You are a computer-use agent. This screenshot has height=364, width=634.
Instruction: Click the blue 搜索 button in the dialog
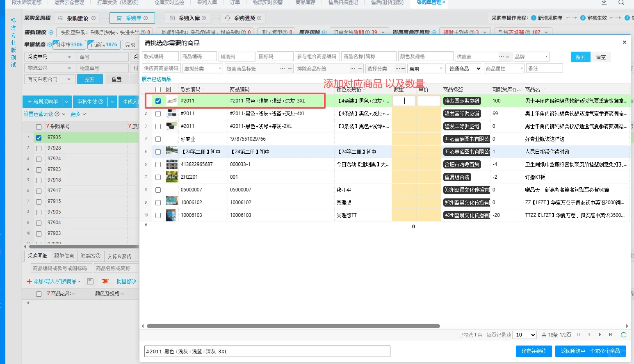(580, 57)
